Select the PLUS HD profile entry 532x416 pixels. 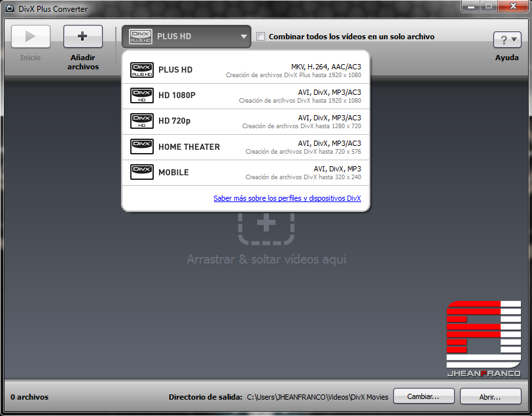245,71
